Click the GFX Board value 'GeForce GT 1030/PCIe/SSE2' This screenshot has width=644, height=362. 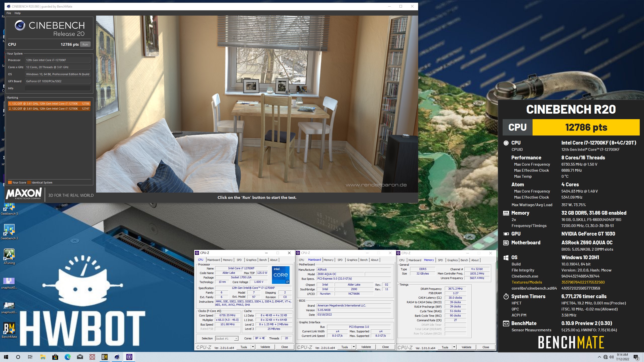[58, 81]
